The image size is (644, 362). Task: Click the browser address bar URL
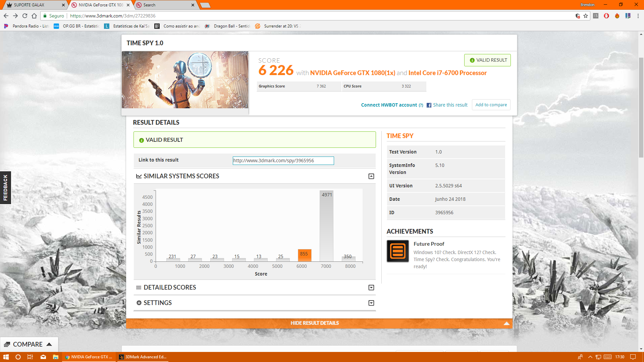point(113,16)
